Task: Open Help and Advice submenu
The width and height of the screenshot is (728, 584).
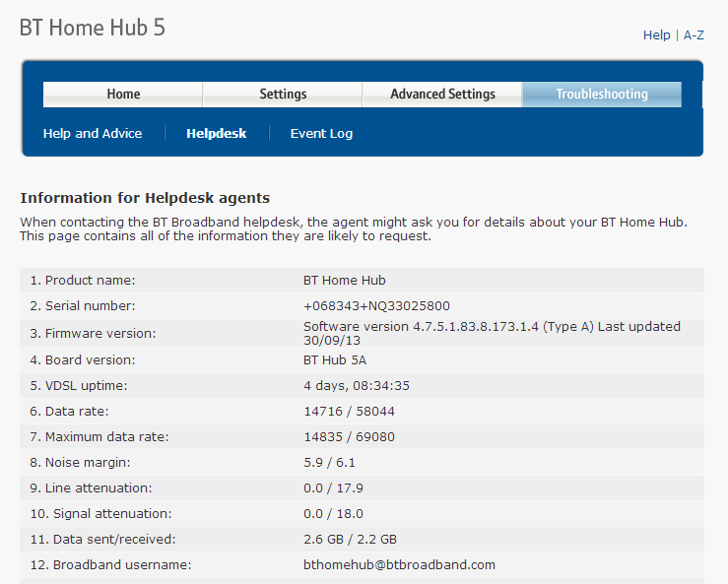Action: 93,134
